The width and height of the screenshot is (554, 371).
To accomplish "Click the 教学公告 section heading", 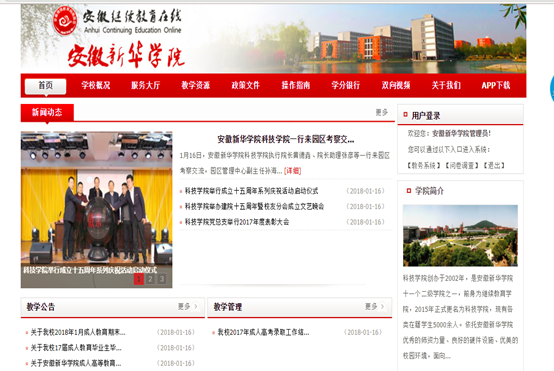I will coord(41,307).
